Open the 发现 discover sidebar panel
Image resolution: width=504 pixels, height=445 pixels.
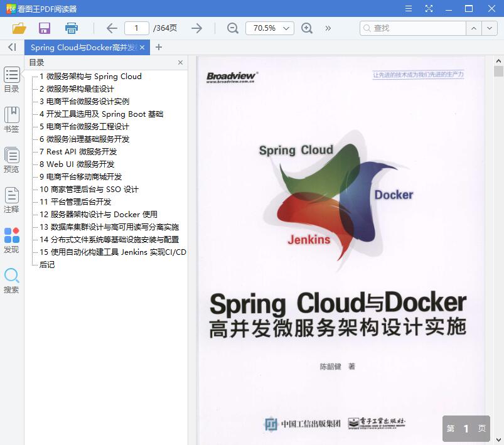point(11,240)
